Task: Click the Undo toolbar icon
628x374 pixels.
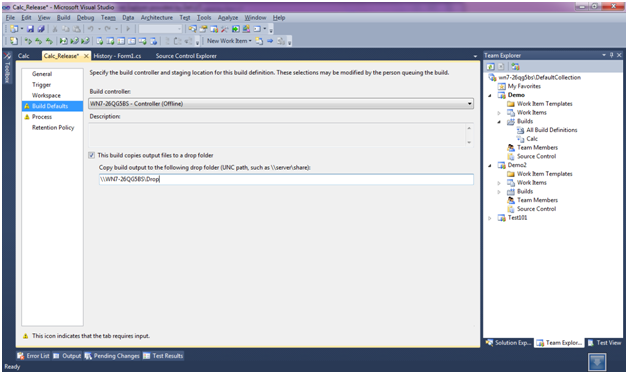Action: click(91, 29)
